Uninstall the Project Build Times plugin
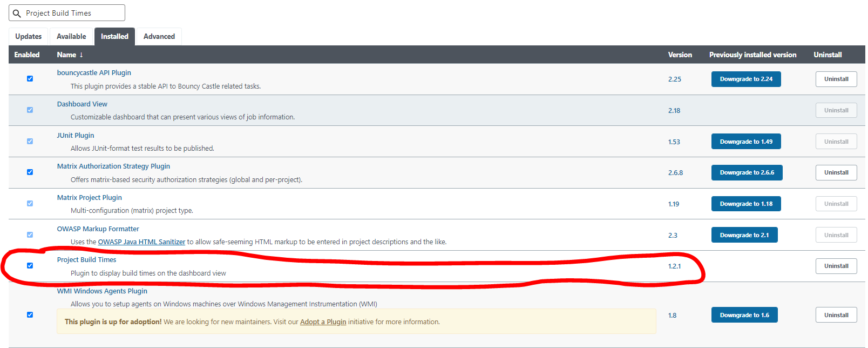 (x=836, y=266)
